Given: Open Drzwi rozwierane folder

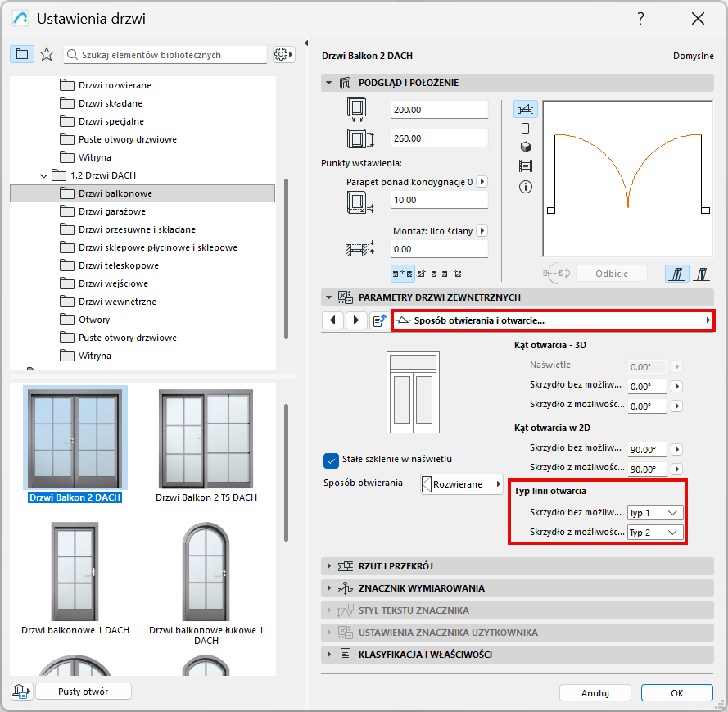Looking at the screenshot, I should coord(106,85).
